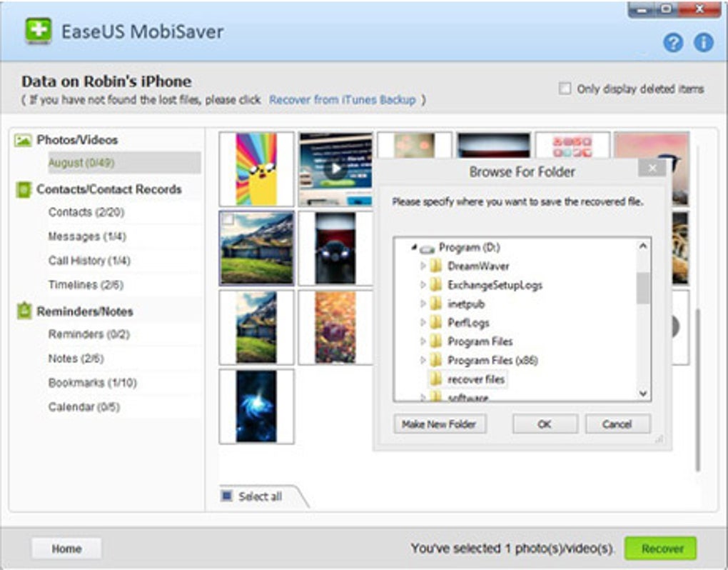
Task: Open the help question mark icon
Action: tap(673, 43)
